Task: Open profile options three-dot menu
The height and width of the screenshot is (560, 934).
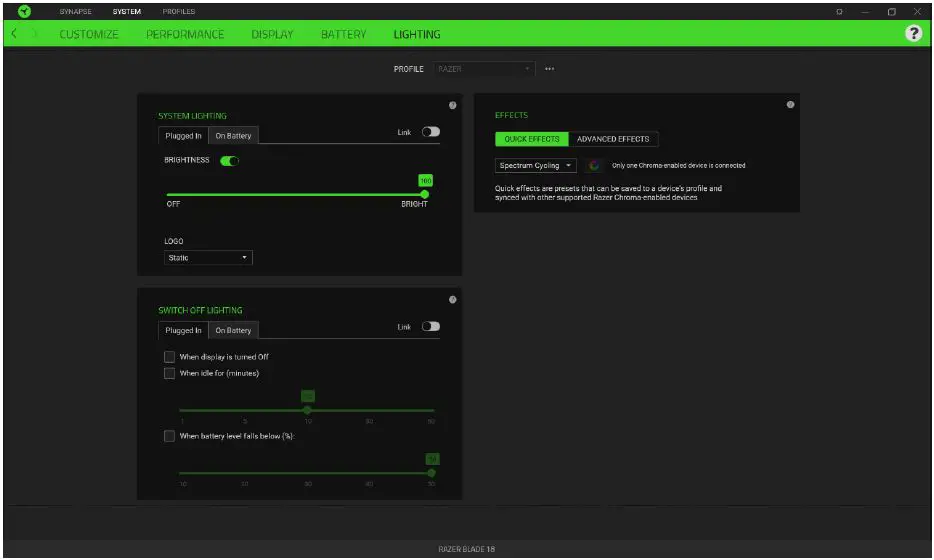Action: (x=549, y=69)
